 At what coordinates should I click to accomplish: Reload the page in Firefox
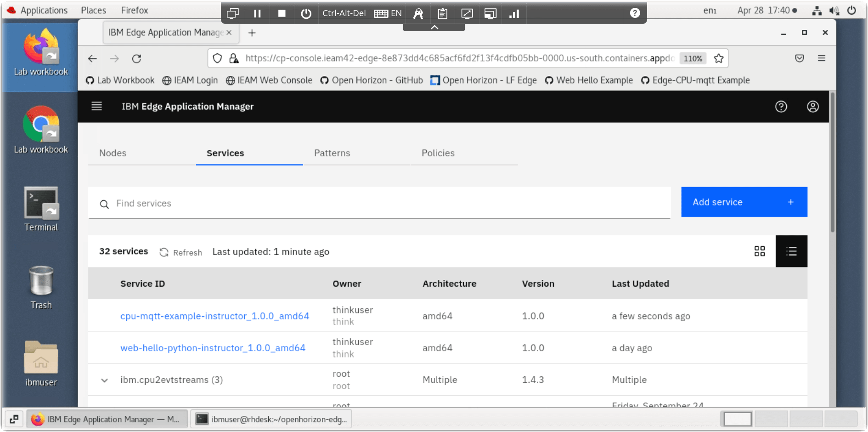[136, 58]
